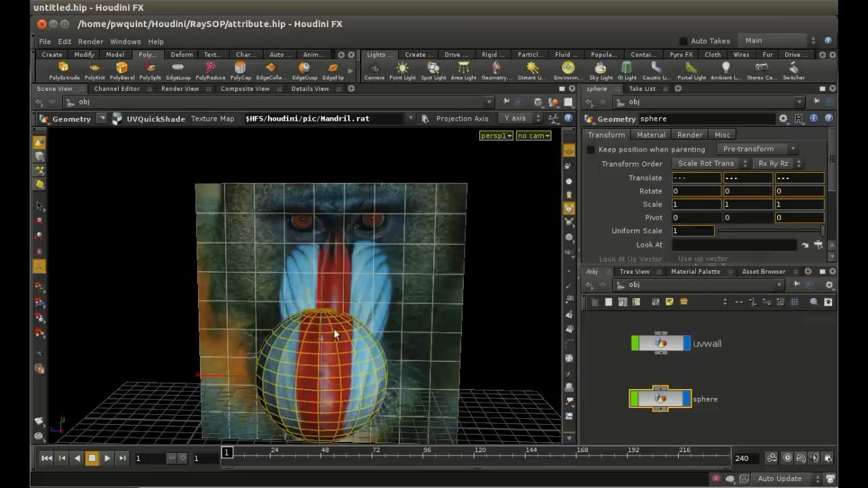Expand the Pre-transform dropdown
The image size is (868, 488).
click(x=757, y=149)
